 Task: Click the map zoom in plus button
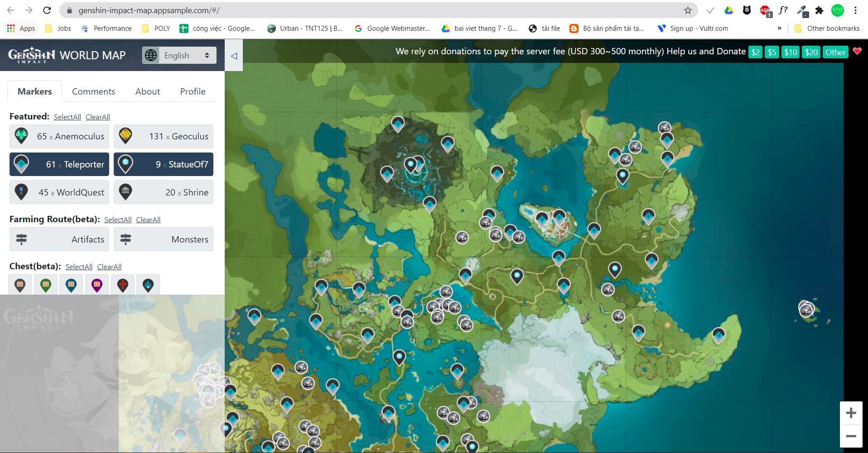pos(851,413)
